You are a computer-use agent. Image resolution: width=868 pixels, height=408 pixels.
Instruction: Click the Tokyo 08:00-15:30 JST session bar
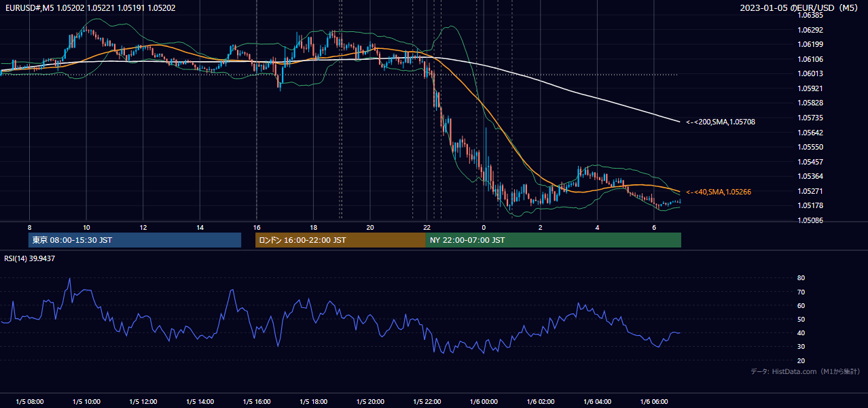tap(134, 240)
